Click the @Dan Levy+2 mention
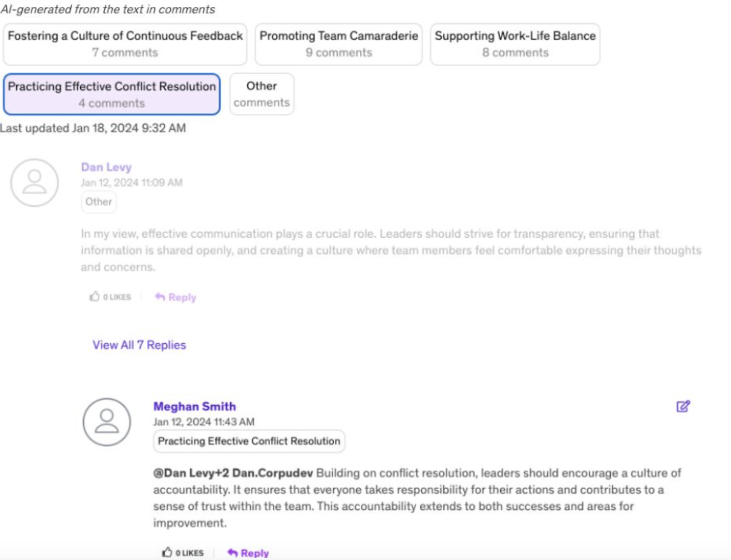This screenshot has width=731, height=560. point(191,473)
